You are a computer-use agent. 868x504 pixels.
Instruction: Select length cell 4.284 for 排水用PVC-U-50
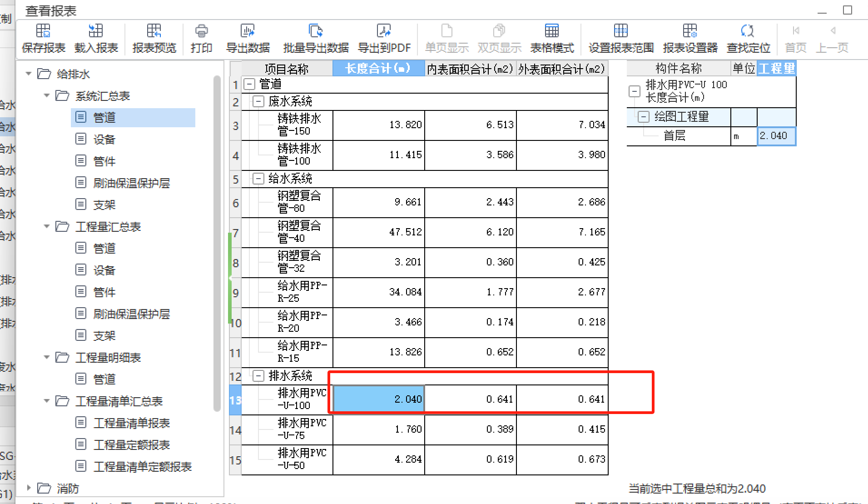coord(379,459)
